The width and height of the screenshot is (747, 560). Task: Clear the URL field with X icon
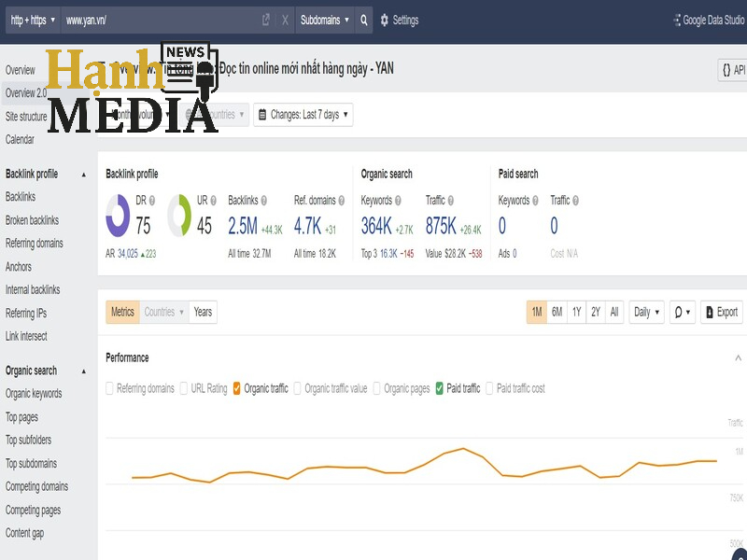285,20
